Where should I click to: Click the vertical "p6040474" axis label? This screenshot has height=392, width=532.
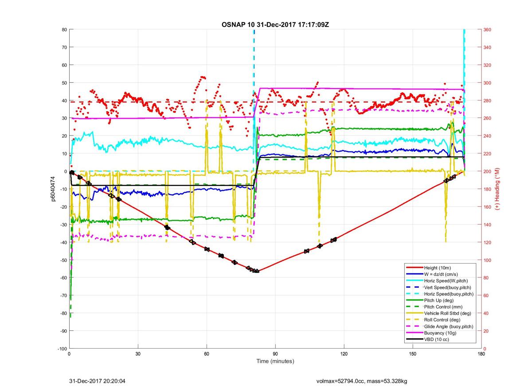[53, 190]
